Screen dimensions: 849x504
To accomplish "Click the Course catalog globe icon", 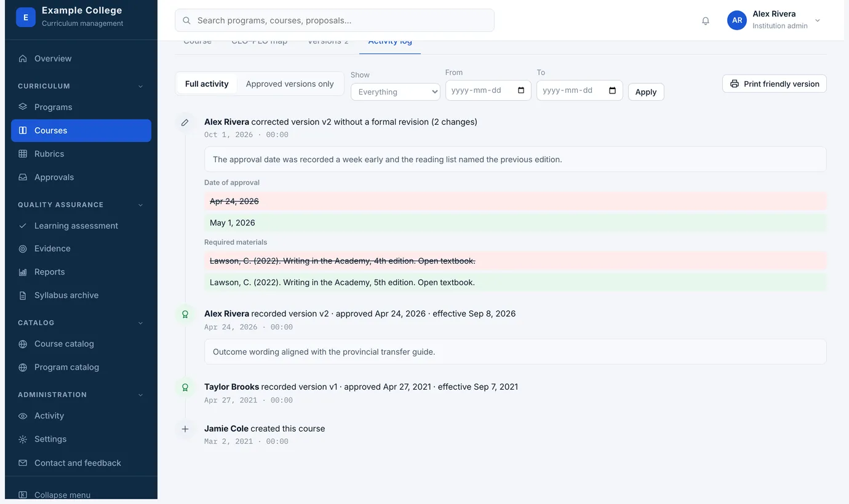I will click(23, 344).
